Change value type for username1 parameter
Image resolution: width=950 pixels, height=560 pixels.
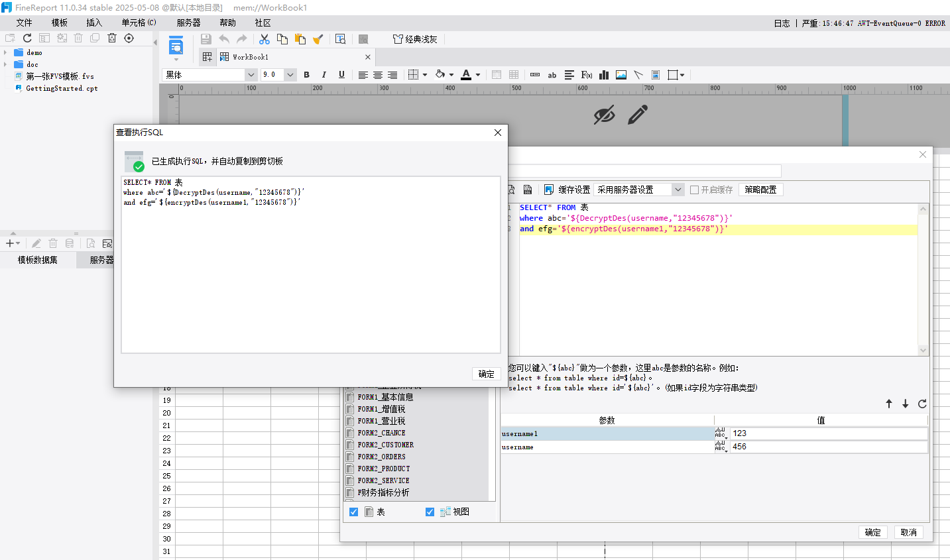pyautogui.click(x=721, y=433)
